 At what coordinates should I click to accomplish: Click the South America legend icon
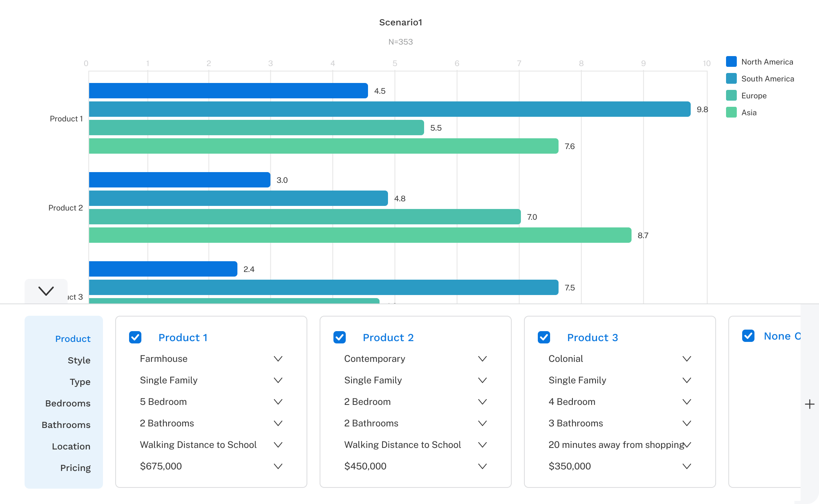[730, 78]
